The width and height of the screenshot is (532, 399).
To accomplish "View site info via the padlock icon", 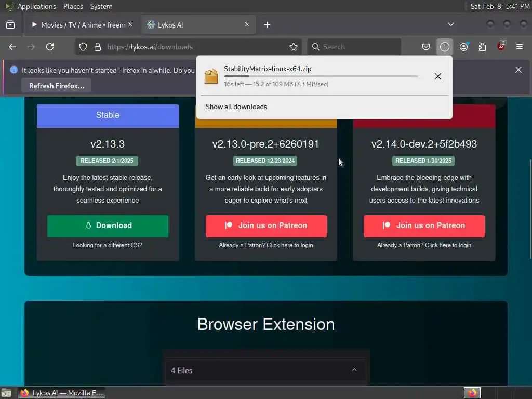I will click(98, 47).
